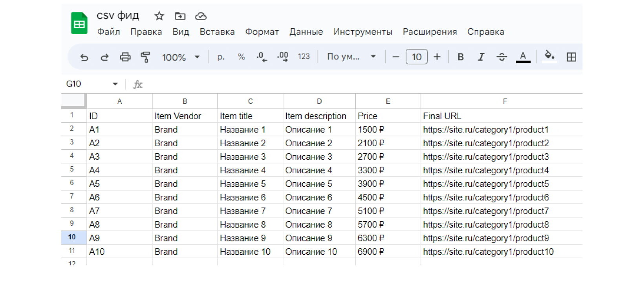Toggle strikethrough formatting
This screenshot has width=644, height=283.
(x=502, y=57)
